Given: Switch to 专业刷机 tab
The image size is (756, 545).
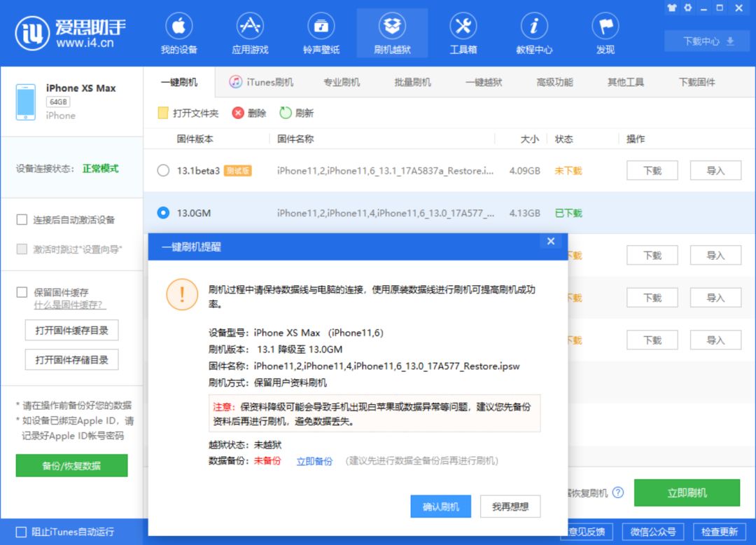Looking at the screenshot, I should pos(342,82).
